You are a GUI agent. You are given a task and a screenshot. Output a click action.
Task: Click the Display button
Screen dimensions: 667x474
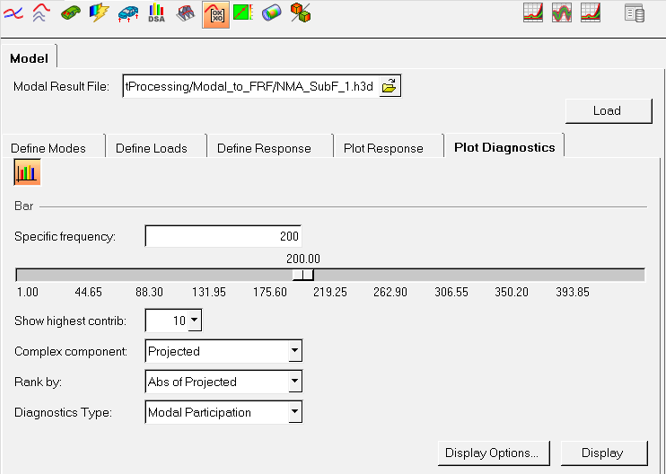click(604, 453)
